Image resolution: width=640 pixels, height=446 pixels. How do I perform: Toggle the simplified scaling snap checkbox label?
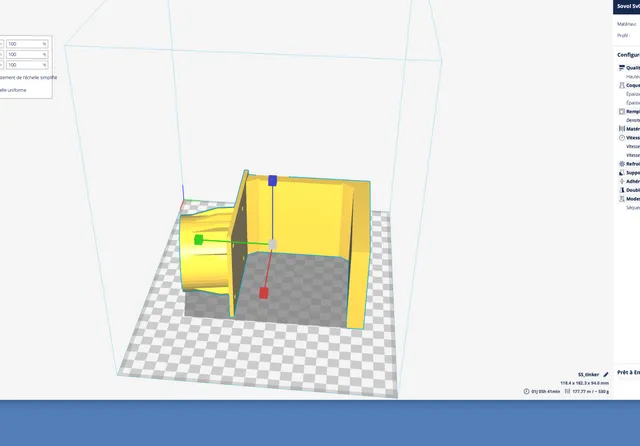28,78
